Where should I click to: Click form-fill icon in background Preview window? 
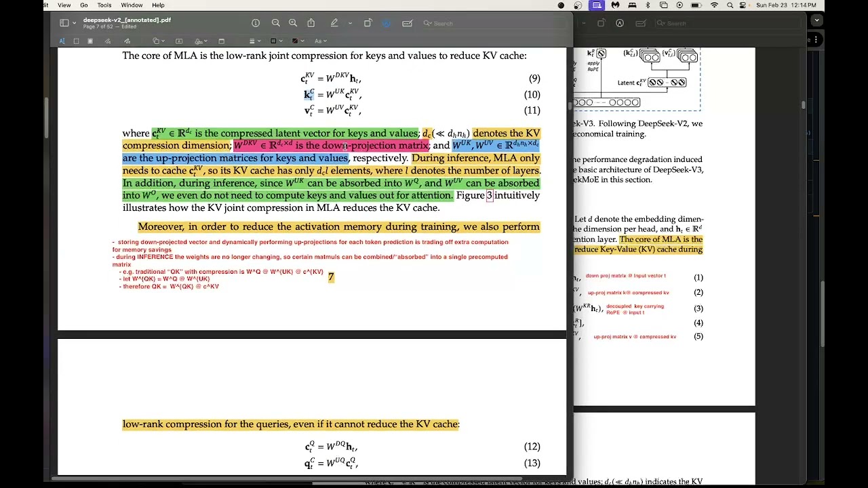[x=641, y=23]
